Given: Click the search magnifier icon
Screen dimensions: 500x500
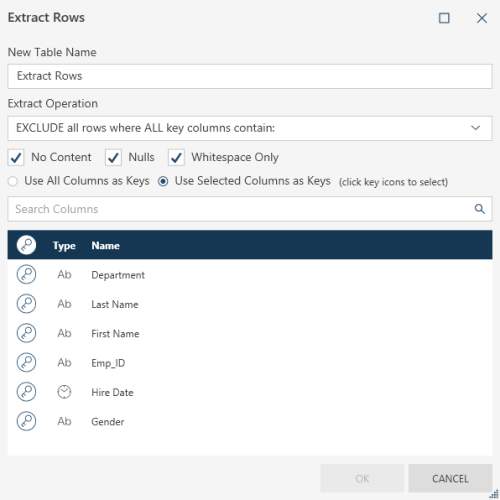Looking at the screenshot, I should tap(480, 209).
